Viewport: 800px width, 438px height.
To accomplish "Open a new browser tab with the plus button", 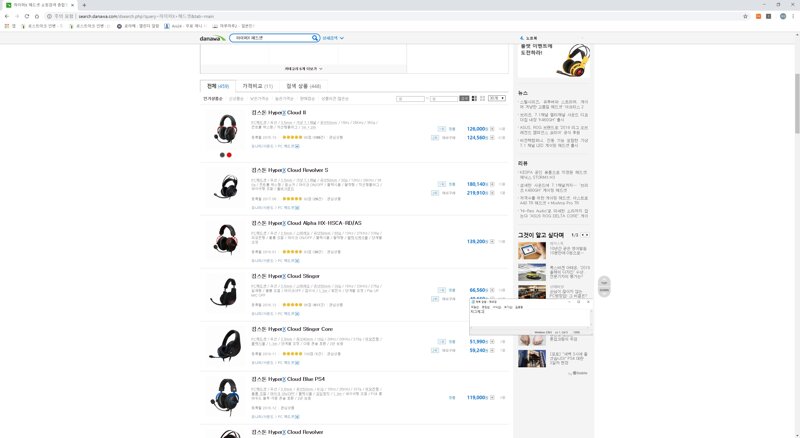I will (84, 5).
